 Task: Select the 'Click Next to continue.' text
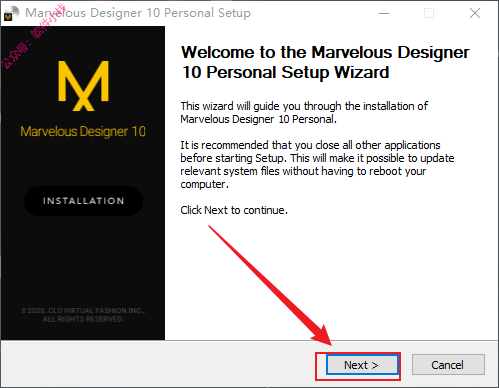pyautogui.click(x=234, y=210)
